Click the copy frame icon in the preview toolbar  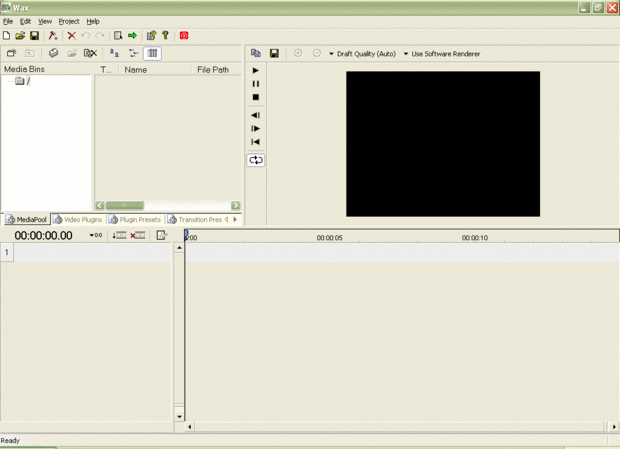(x=256, y=53)
